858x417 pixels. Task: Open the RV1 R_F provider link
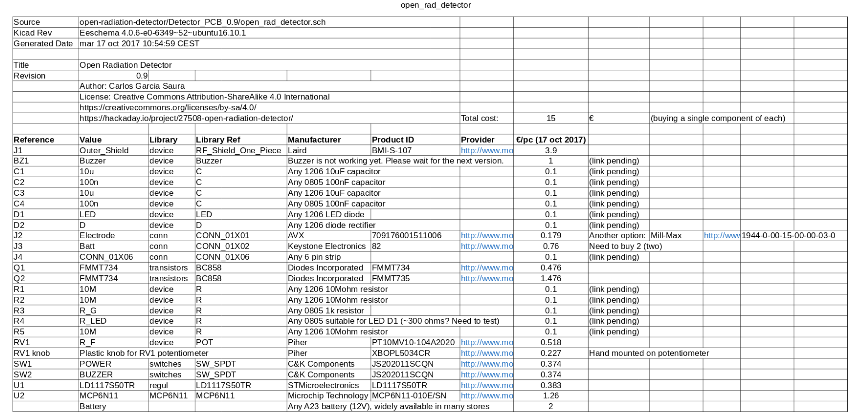pyautogui.click(x=486, y=342)
